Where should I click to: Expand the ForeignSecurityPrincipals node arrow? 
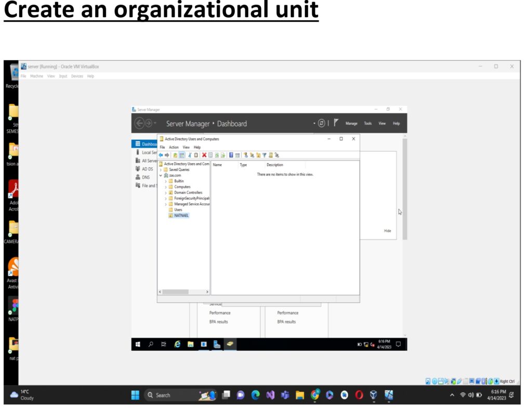tap(166, 199)
